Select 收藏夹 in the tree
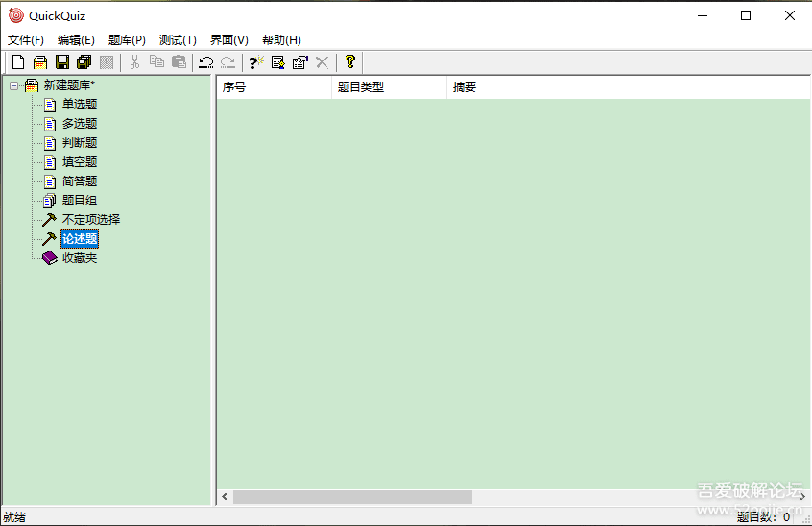This screenshot has width=812, height=526. pos(80,258)
